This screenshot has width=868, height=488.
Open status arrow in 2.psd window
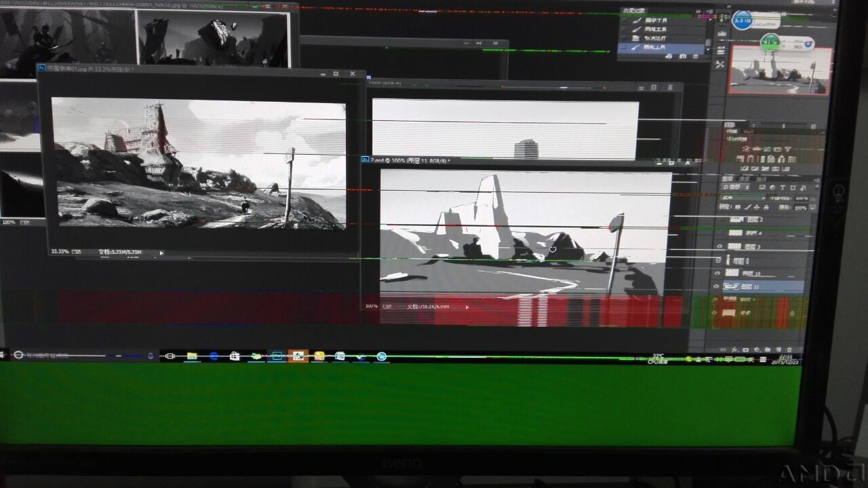pyautogui.click(x=467, y=307)
